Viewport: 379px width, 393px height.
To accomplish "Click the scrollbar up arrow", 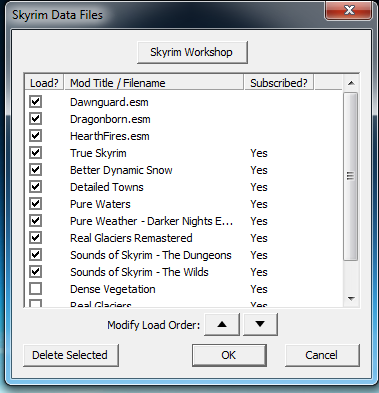I will [351, 83].
